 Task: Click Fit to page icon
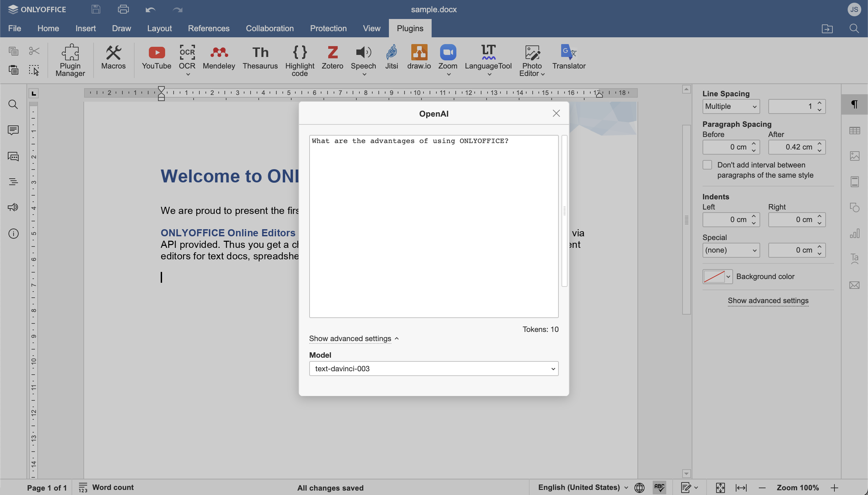click(x=720, y=488)
